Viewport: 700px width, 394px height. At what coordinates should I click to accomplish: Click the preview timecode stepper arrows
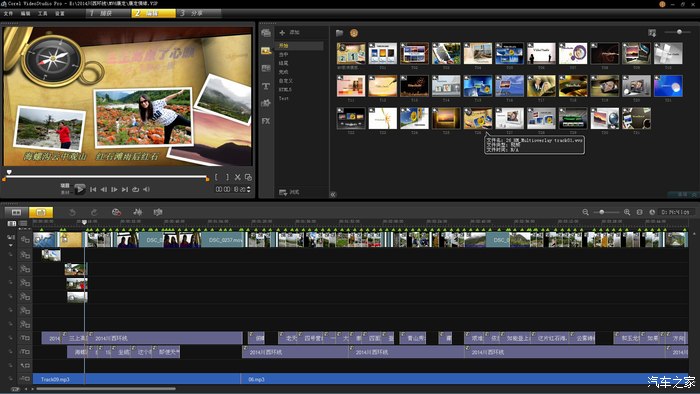[x=249, y=190]
